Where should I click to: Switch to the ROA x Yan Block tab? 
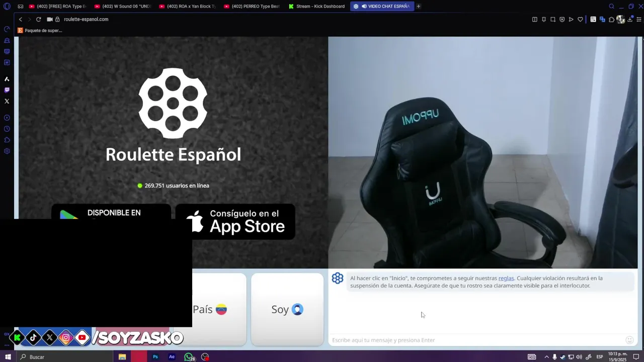[x=188, y=7]
